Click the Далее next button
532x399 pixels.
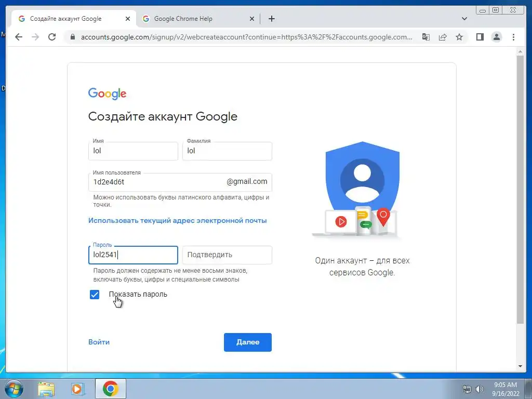[248, 342]
